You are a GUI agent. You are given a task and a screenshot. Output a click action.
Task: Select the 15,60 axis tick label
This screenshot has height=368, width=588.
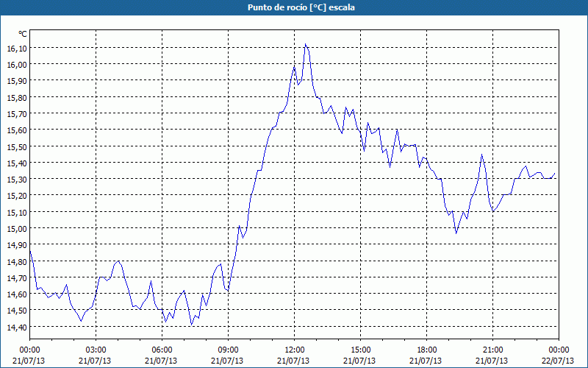click(x=17, y=130)
